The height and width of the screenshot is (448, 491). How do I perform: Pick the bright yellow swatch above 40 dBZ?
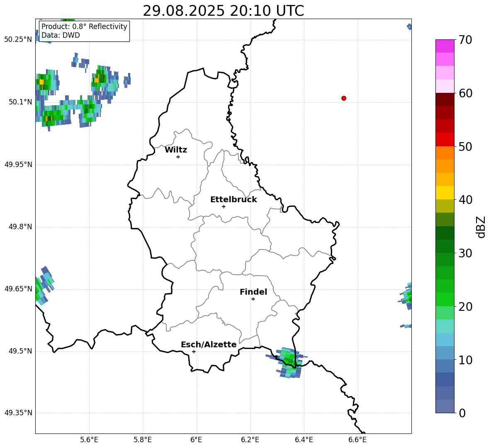[x=445, y=193]
